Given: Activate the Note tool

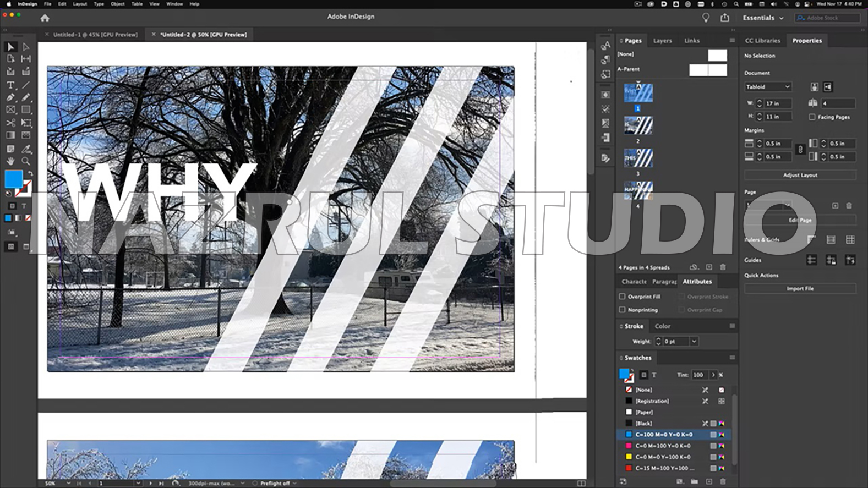Looking at the screenshot, I should tap(10, 149).
